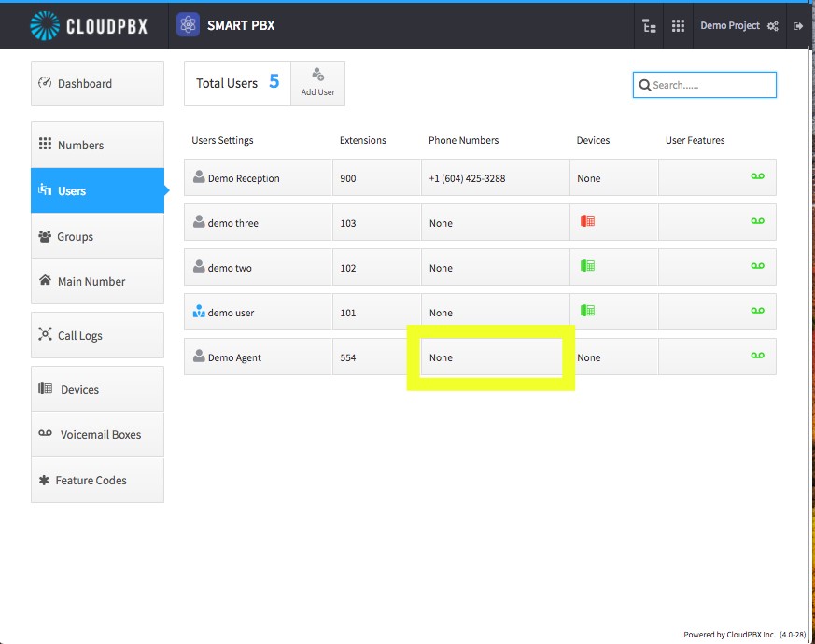
Task: Open the Groups section
Action: tap(98, 236)
